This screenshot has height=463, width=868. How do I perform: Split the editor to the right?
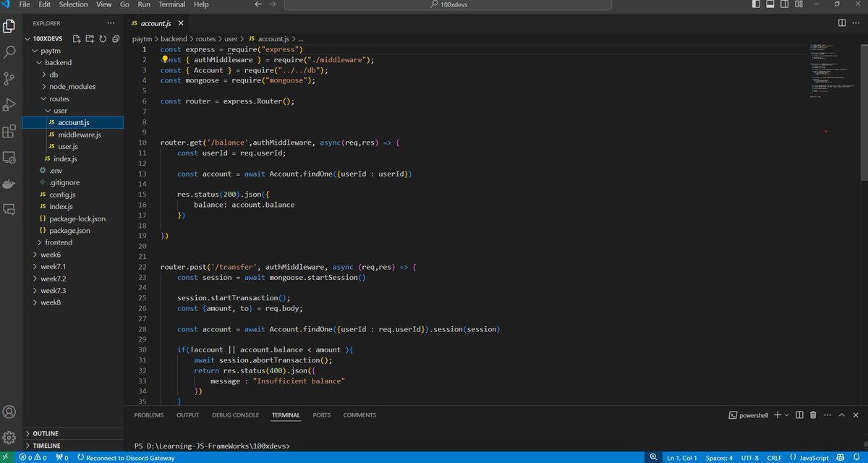coord(841,23)
